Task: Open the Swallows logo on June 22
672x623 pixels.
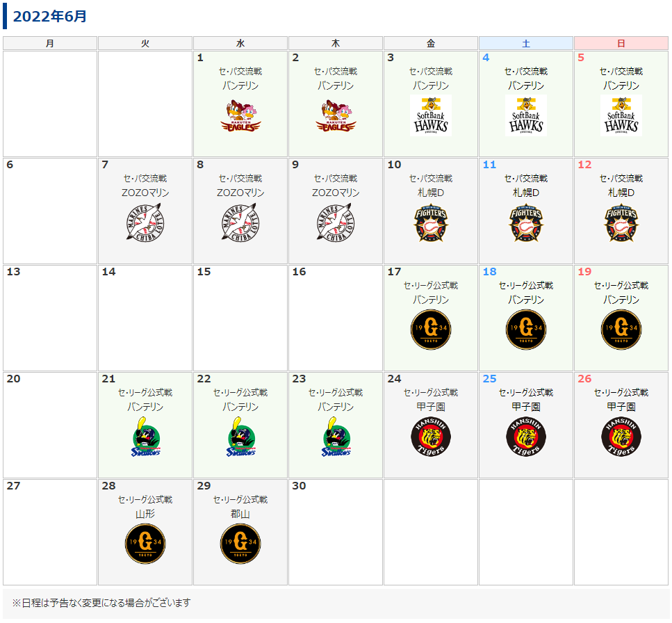Action: pyautogui.click(x=241, y=437)
